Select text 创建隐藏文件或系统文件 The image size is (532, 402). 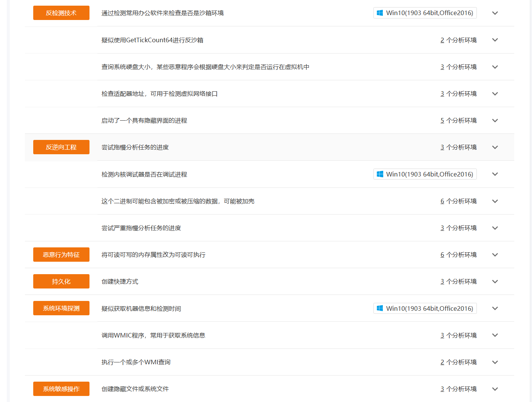(x=135, y=389)
